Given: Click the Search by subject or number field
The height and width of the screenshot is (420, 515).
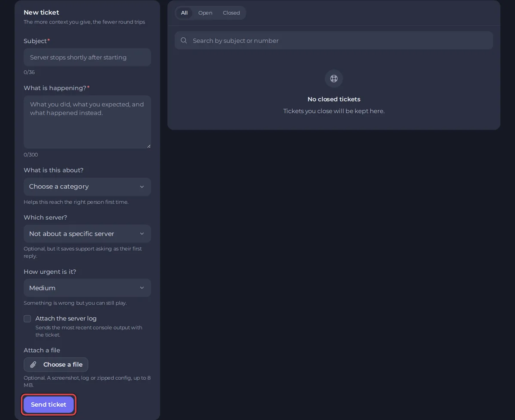Looking at the screenshot, I should click(x=333, y=40).
